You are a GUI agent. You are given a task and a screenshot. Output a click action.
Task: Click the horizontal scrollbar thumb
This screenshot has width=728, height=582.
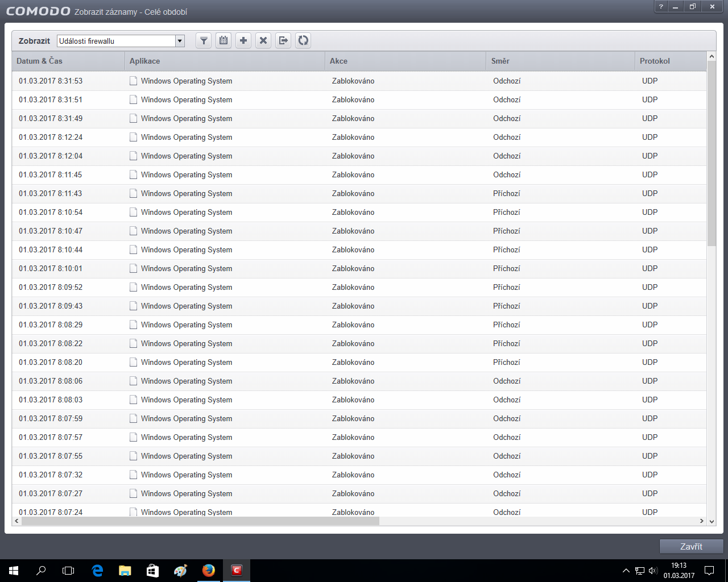point(200,521)
